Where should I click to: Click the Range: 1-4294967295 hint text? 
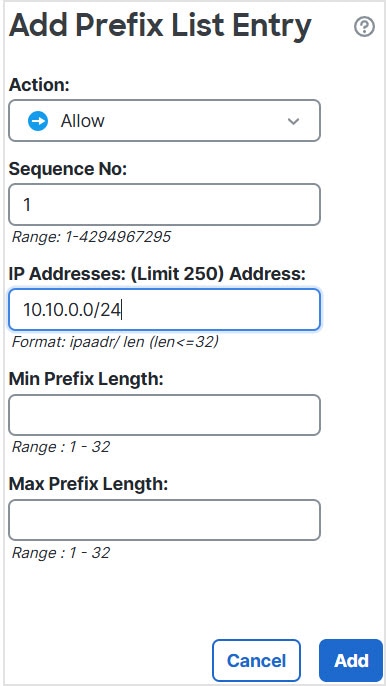tap(91, 237)
